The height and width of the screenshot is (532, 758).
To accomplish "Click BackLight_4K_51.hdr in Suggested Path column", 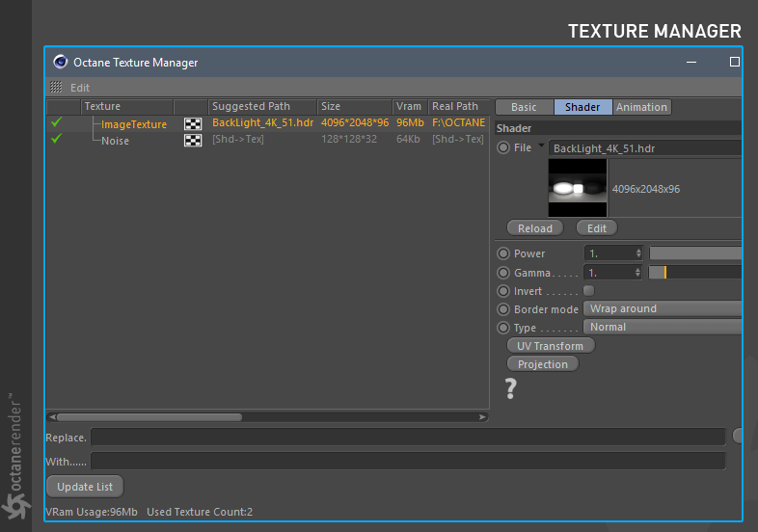I will coord(262,122).
